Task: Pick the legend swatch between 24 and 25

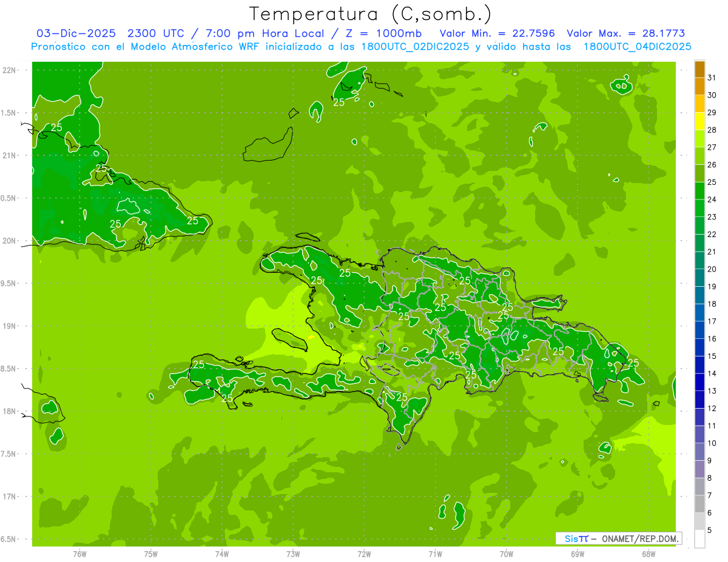Action: (699, 191)
